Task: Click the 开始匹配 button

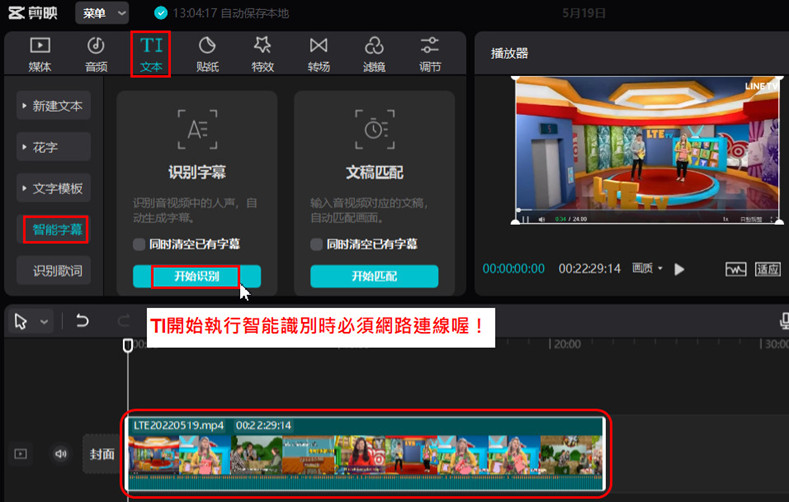Action: coord(374,276)
